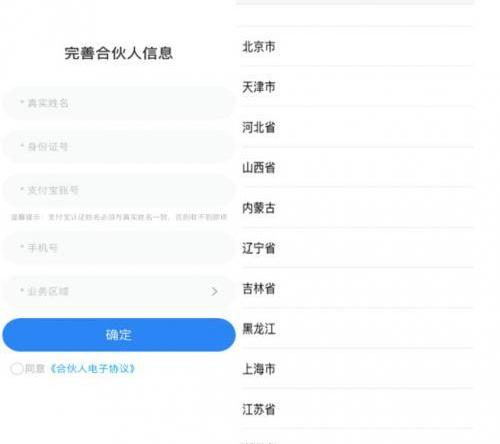This screenshot has width=500, height=444.
Task: Select 天津市 from the region list
Action: pos(357,87)
